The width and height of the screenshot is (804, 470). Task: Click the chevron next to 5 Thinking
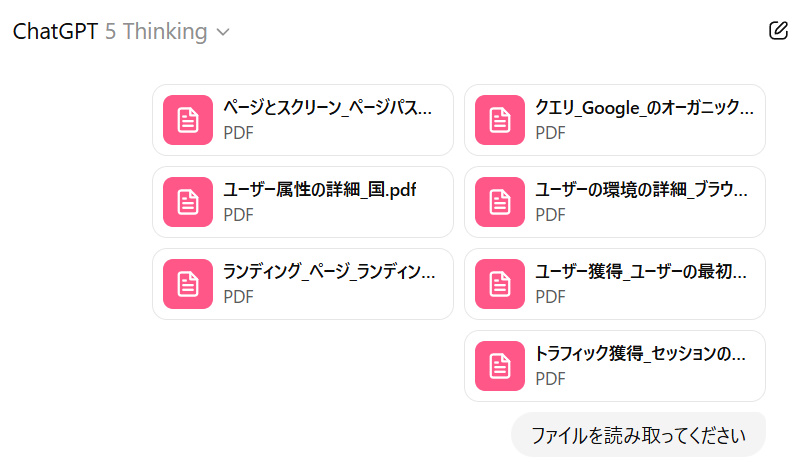tap(223, 33)
